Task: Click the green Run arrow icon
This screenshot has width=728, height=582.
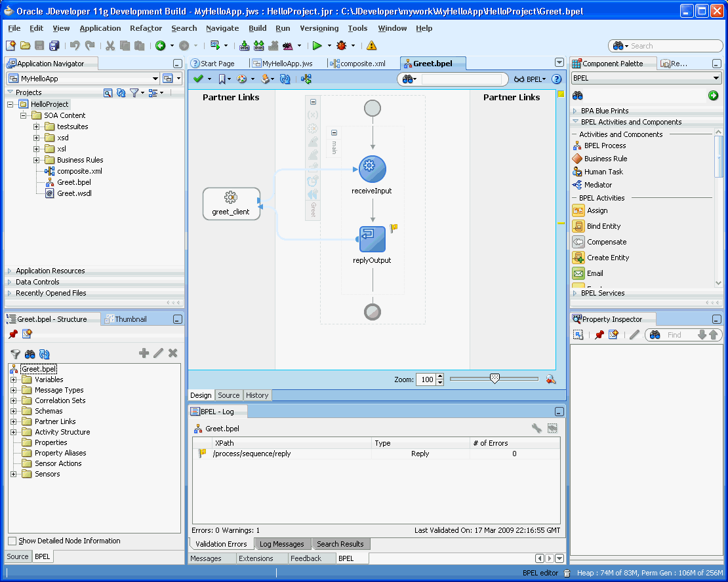Action: point(317,46)
